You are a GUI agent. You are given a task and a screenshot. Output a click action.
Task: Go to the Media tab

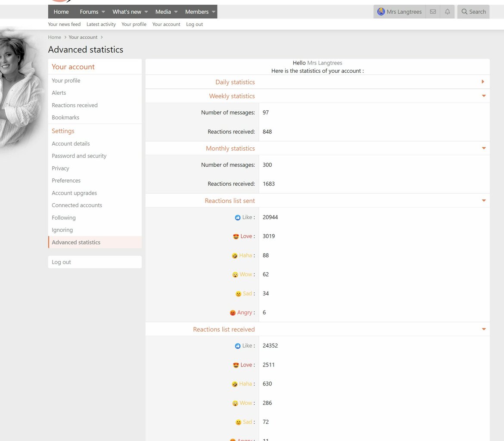coord(163,12)
